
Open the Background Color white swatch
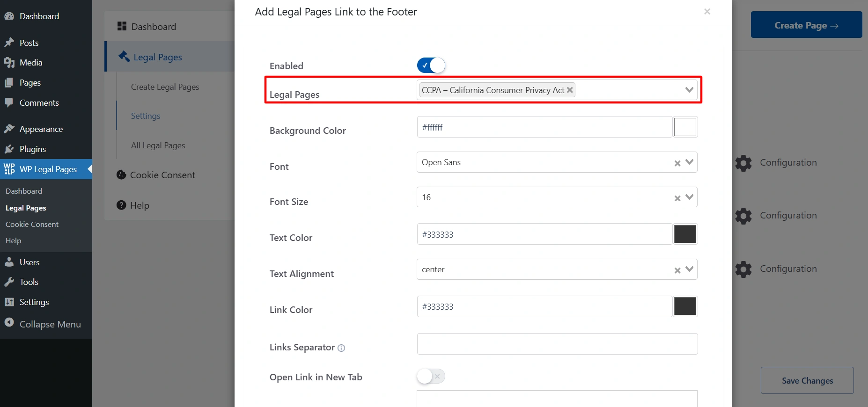coord(685,127)
